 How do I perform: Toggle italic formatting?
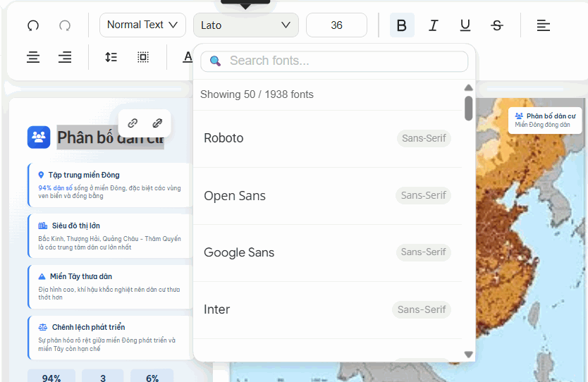coord(434,25)
